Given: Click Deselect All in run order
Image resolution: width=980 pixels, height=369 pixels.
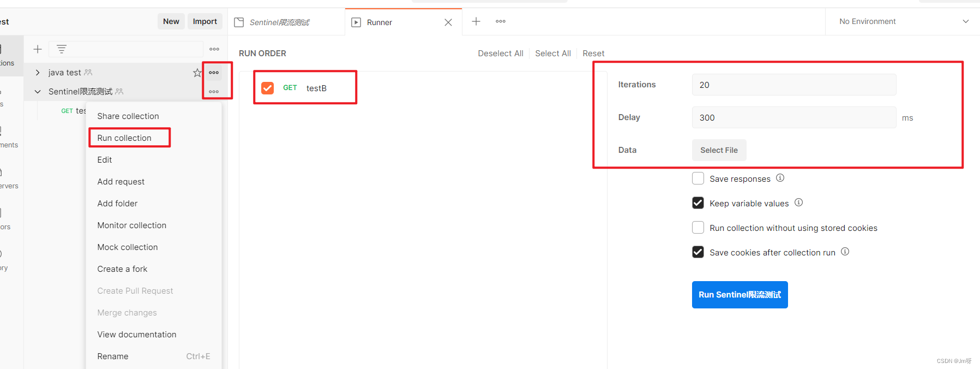Looking at the screenshot, I should click(x=500, y=53).
